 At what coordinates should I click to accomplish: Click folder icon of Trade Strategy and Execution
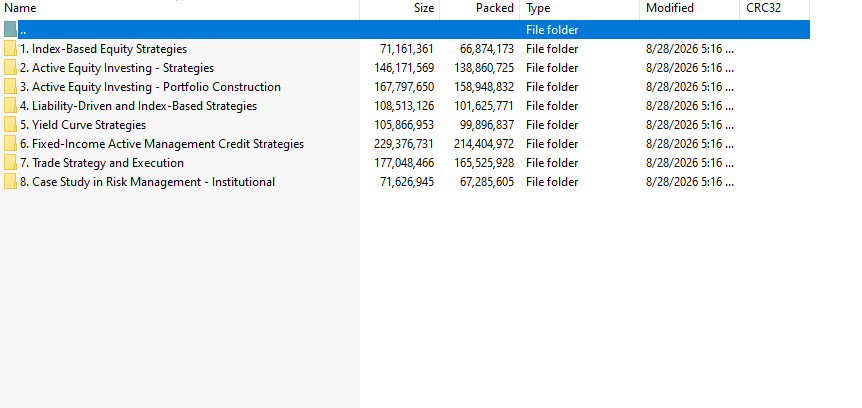click(x=10, y=163)
